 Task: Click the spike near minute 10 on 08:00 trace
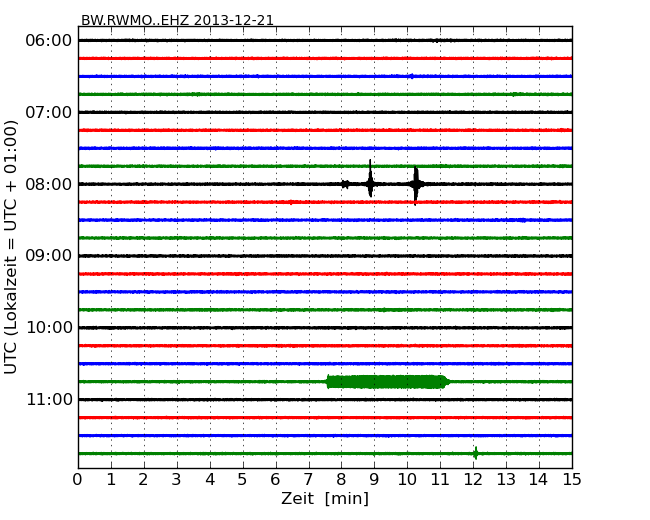tap(416, 185)
